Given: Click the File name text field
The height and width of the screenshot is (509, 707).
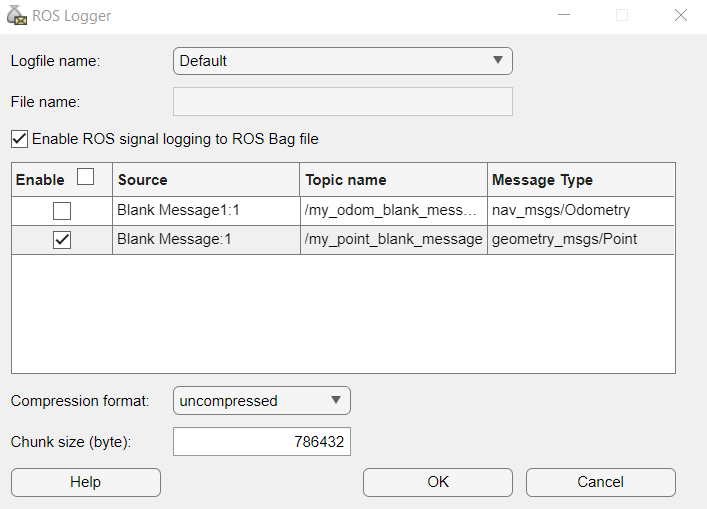Looking at the screenshot, I should [342, 101].
